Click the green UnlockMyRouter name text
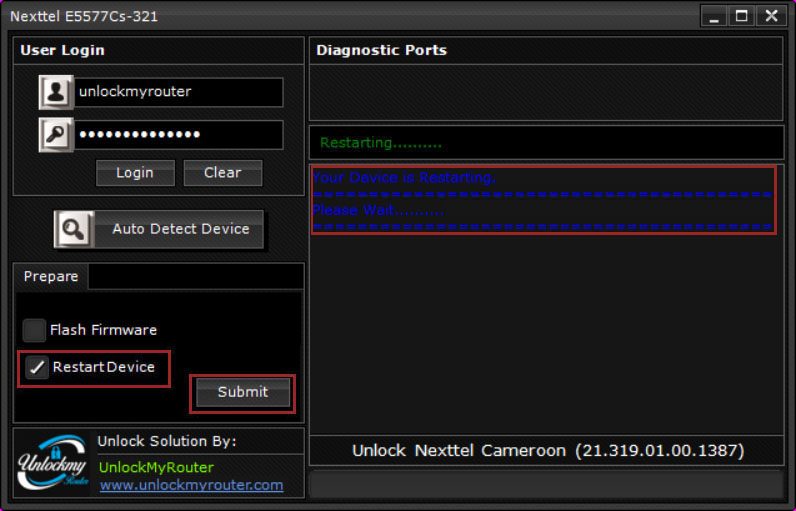 156,467
